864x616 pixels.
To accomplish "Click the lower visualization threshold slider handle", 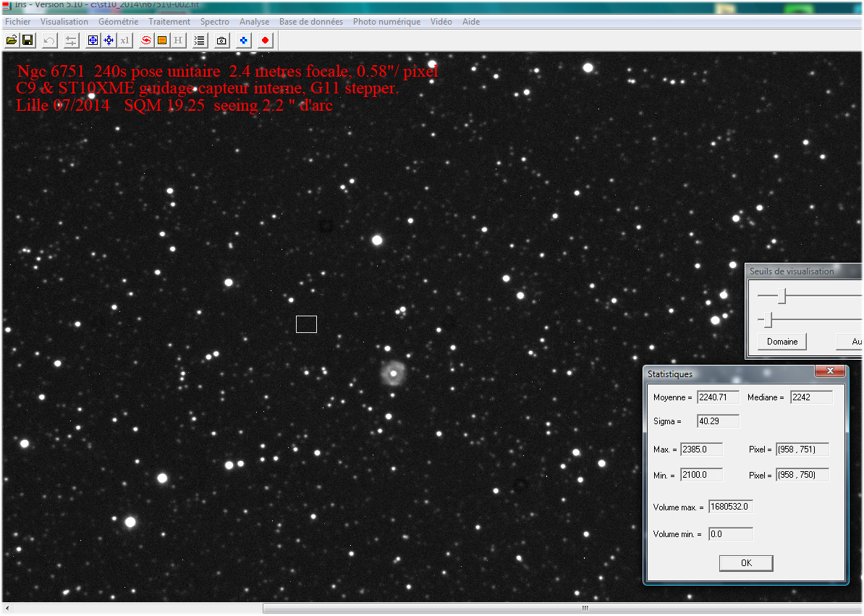I will coord(768,319).
